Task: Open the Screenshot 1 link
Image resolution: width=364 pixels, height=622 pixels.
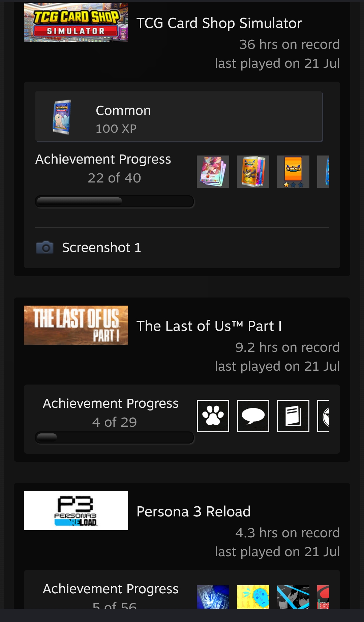Action: [x=101, y=248]
